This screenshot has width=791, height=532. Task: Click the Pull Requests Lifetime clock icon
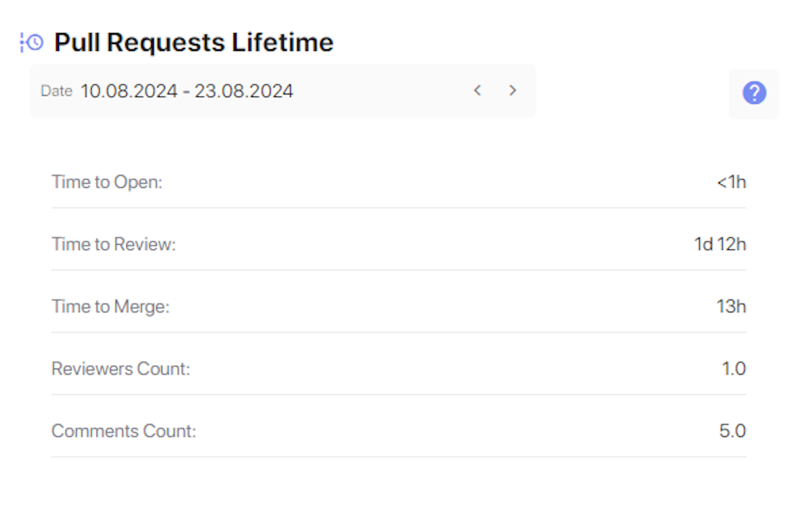tap(32, 43)
